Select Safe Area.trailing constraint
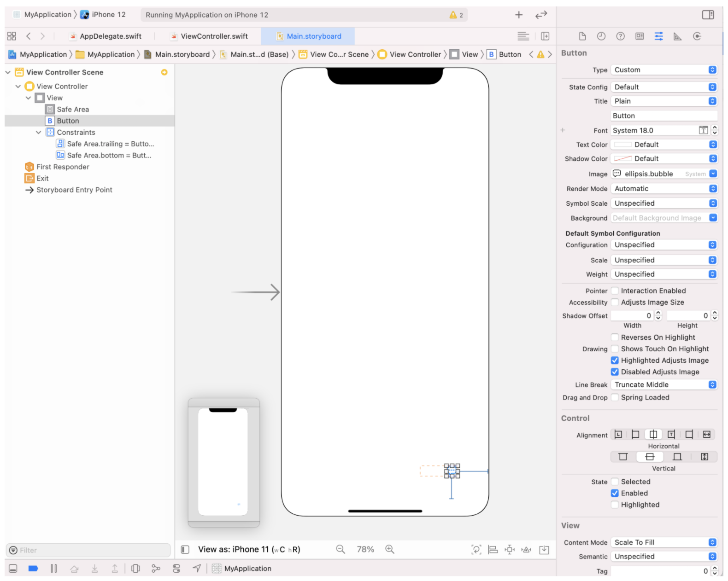The width and height of the screenshot is (728, 581). 106,144
